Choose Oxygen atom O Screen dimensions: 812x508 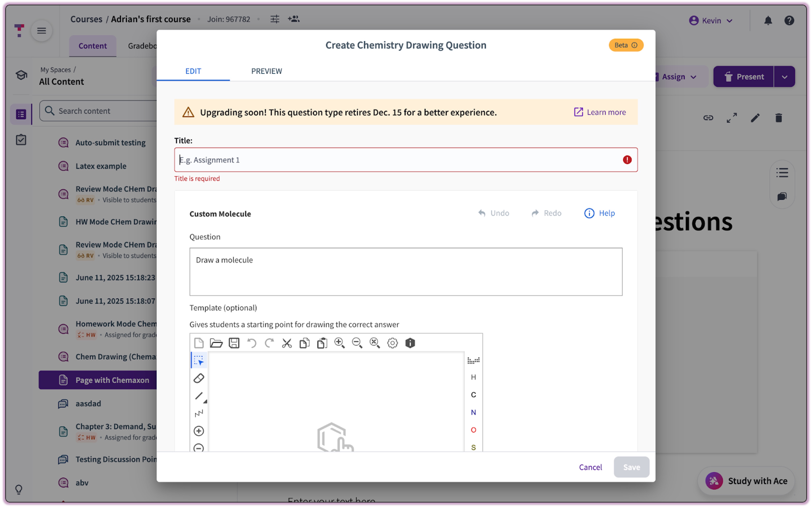[473, 430]
